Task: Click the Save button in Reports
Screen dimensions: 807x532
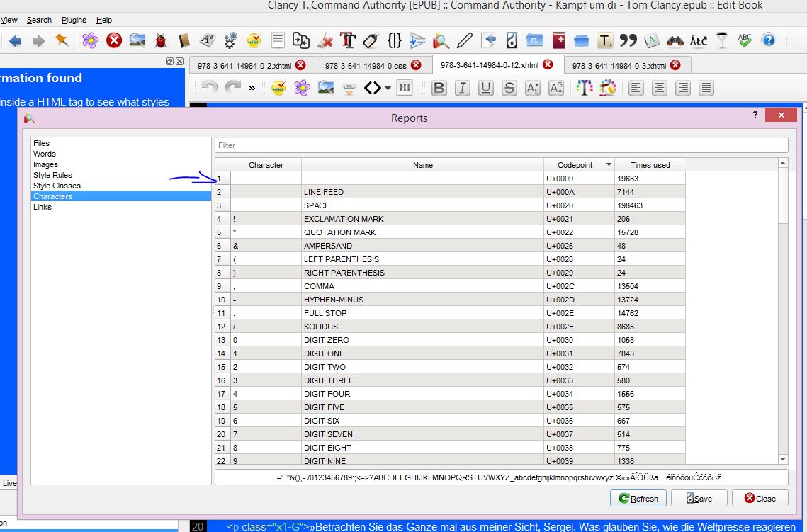Action: pos(699,498)
